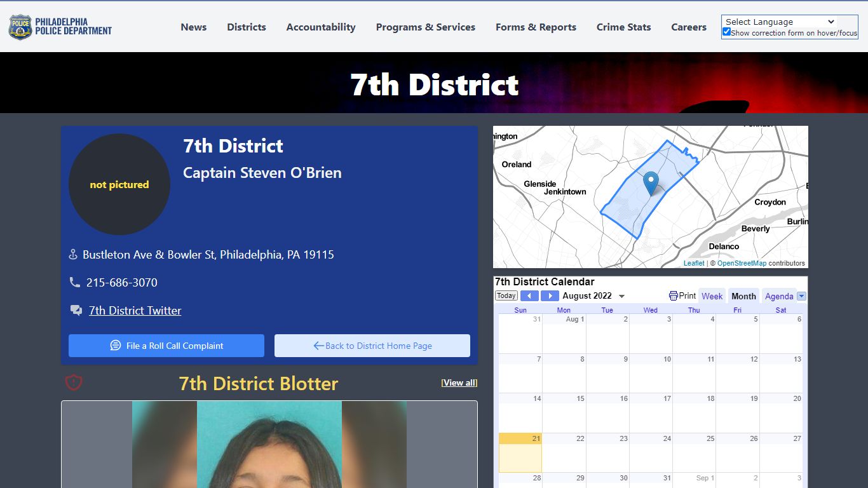This screenshot has width=868, height=488.
Task: Go to next month in calendar
Action: click(x=550, y=295)
